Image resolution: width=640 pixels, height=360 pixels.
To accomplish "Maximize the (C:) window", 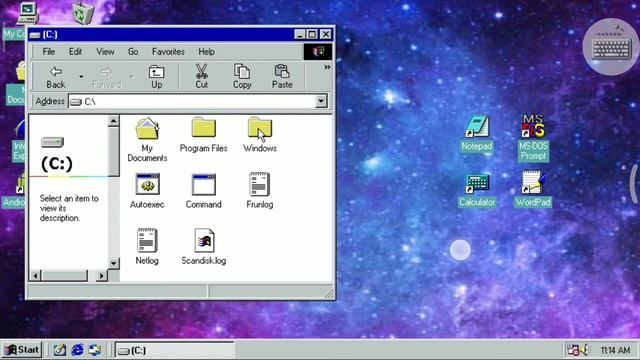I will click(312, 34).
